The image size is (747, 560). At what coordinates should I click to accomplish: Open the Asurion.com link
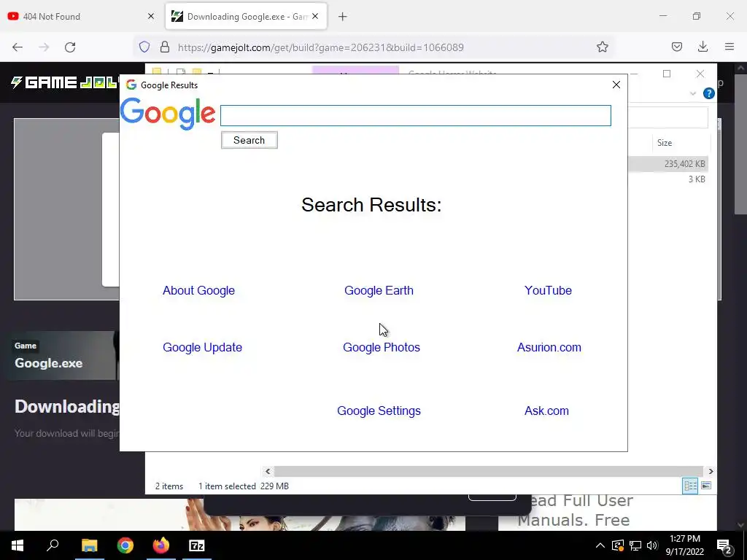[x=549, y=348]
